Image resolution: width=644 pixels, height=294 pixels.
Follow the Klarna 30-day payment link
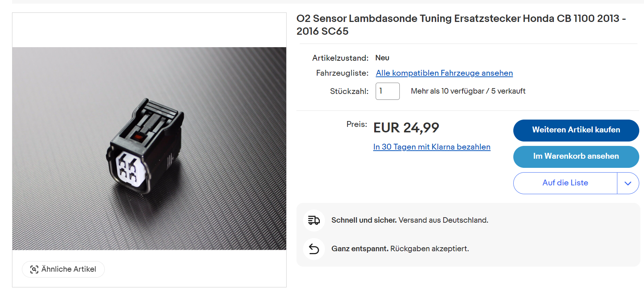(x=432, y=147)
